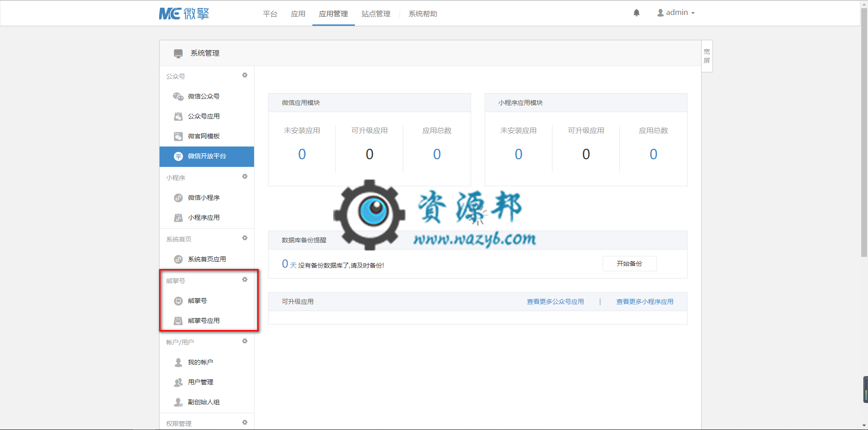This screenshot has width=868, height=430.
Task: Click the 熊掌号 chat icon
Action: 178,301
